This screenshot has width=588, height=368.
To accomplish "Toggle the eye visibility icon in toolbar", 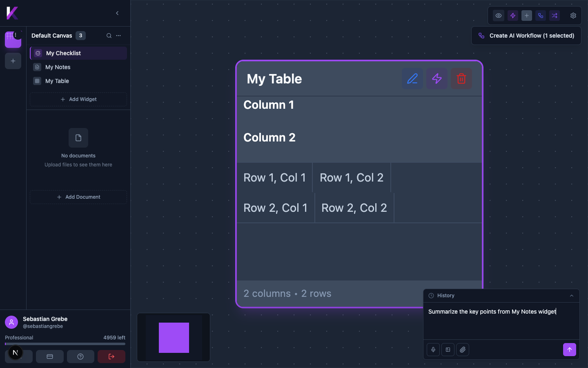I will click(499, 16).
